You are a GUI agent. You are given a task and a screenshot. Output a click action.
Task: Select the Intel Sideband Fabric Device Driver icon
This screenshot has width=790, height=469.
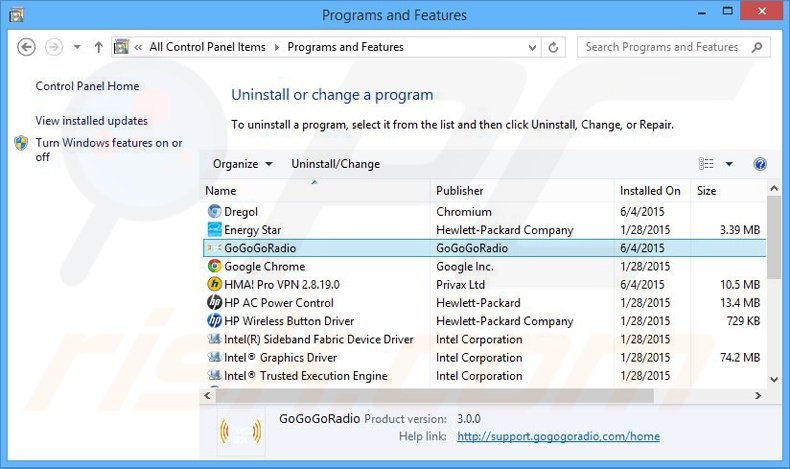(214, 339)
